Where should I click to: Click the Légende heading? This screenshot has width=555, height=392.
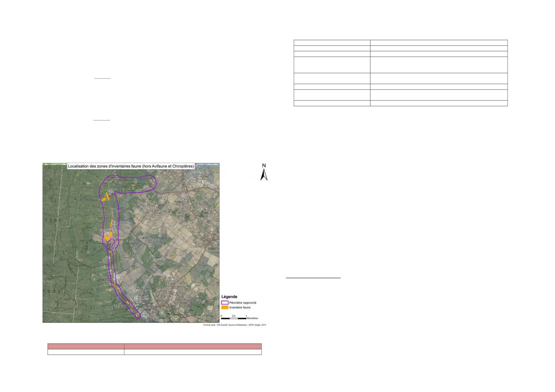click(x=229, y=297)
